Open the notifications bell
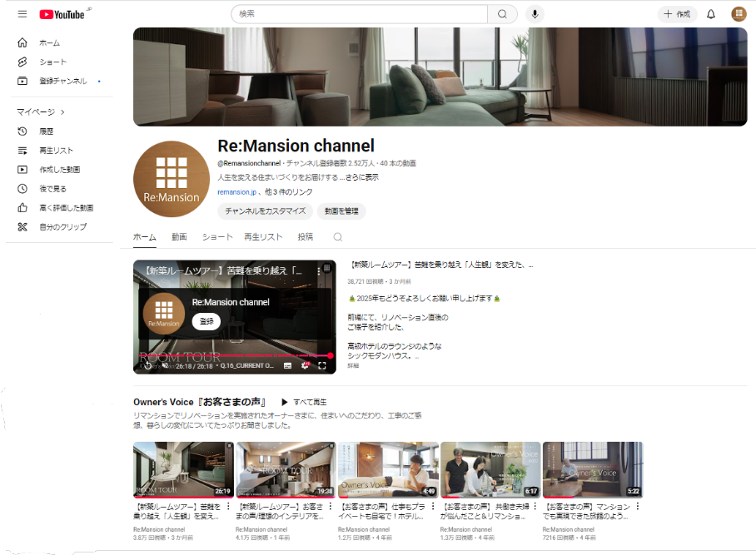This screenshot has width=756, height=555. click(711, 14)
